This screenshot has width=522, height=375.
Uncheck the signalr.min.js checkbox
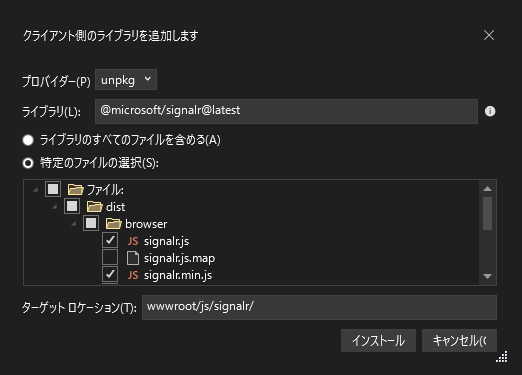[x=110, y=274]
